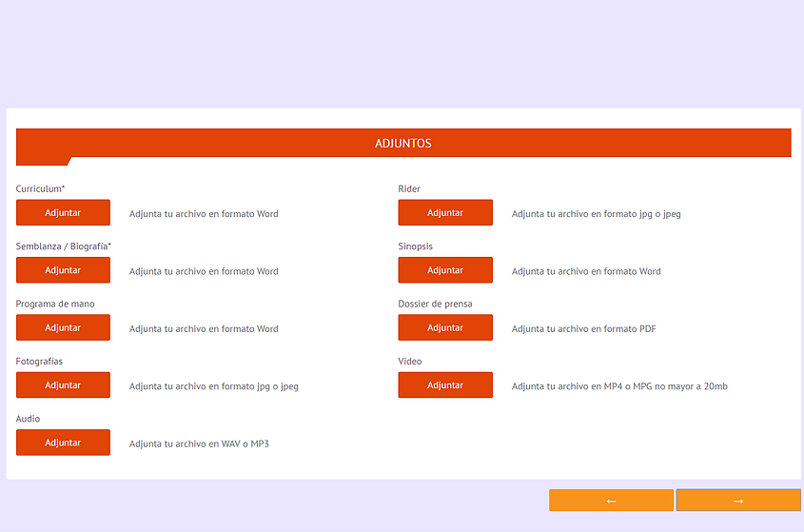This screenshot has height=532, width=804.
Task: Click the Video label
Action: click(x=410, y=361)
